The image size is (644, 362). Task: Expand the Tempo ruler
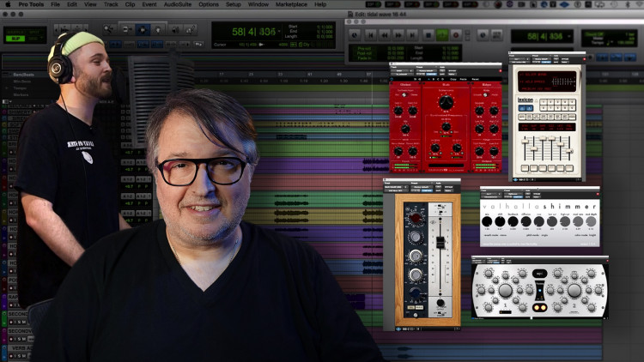pyautogui.click(x=7, y=87)
